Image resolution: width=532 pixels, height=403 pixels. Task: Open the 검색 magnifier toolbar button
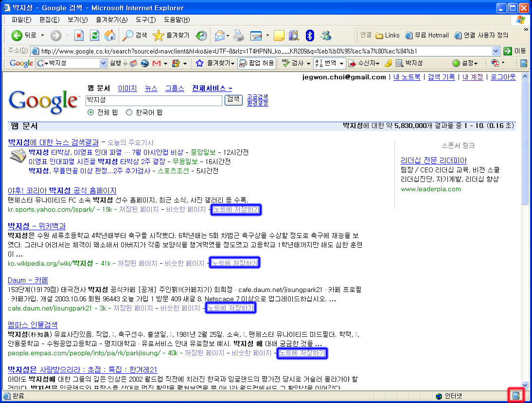135,36
